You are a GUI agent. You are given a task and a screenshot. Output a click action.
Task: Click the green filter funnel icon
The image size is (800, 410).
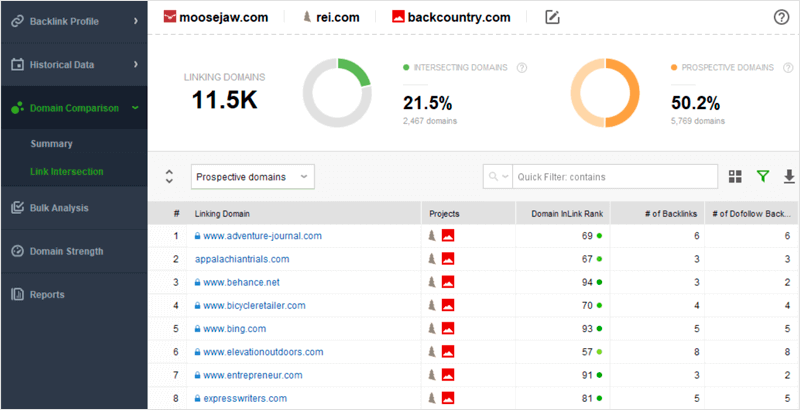[x=763, y=176]
